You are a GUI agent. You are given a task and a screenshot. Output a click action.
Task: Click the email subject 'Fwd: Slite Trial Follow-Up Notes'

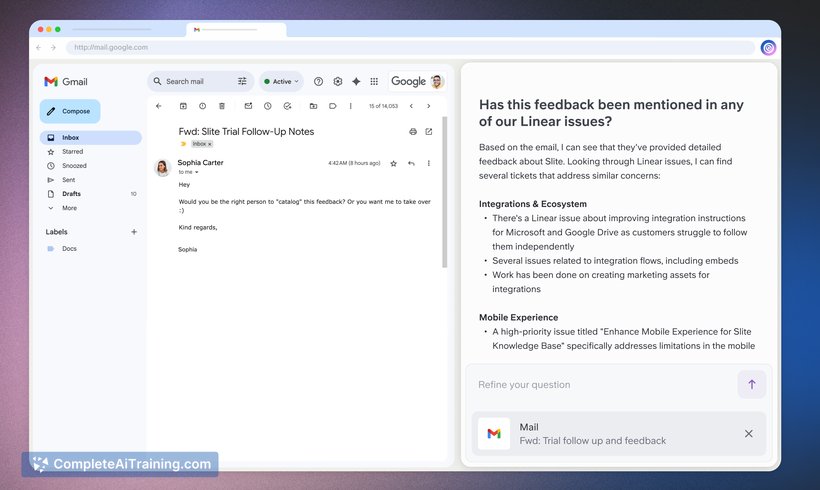(246, 132)
